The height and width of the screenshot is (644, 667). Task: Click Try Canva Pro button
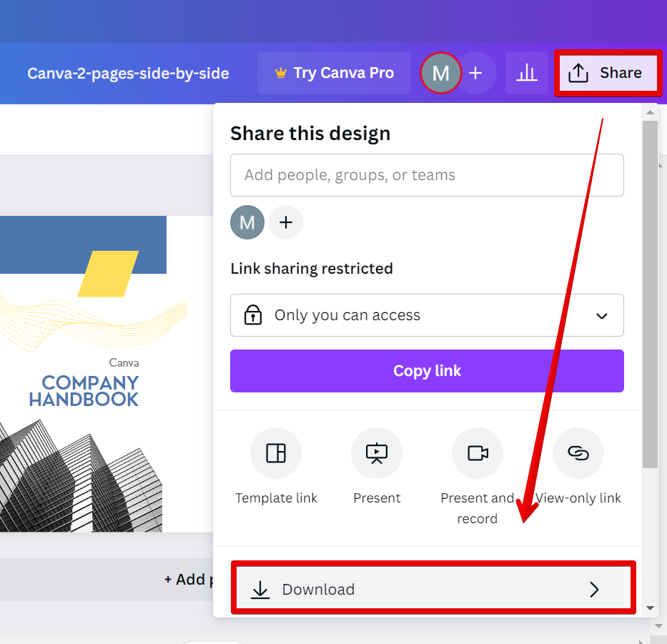334,73
